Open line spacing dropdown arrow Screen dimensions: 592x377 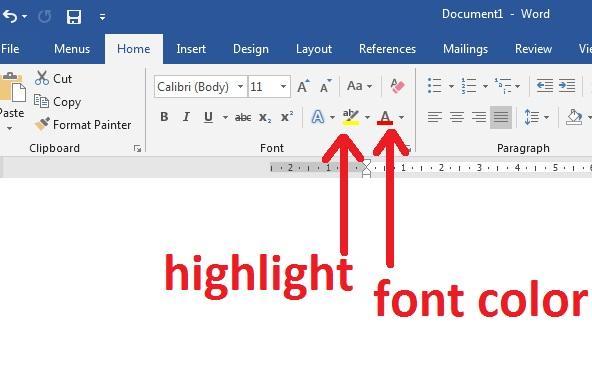(x=546, y=117)
